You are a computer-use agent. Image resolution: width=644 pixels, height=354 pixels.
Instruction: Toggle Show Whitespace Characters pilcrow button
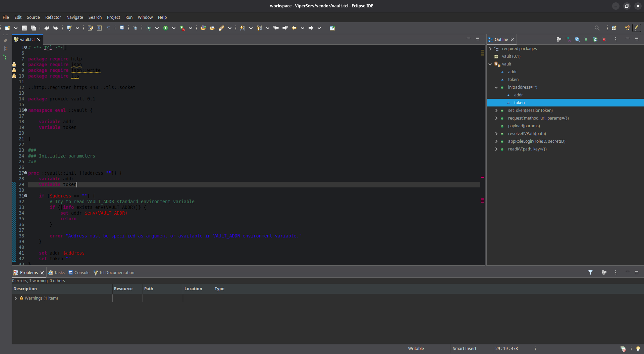point(108,28)
